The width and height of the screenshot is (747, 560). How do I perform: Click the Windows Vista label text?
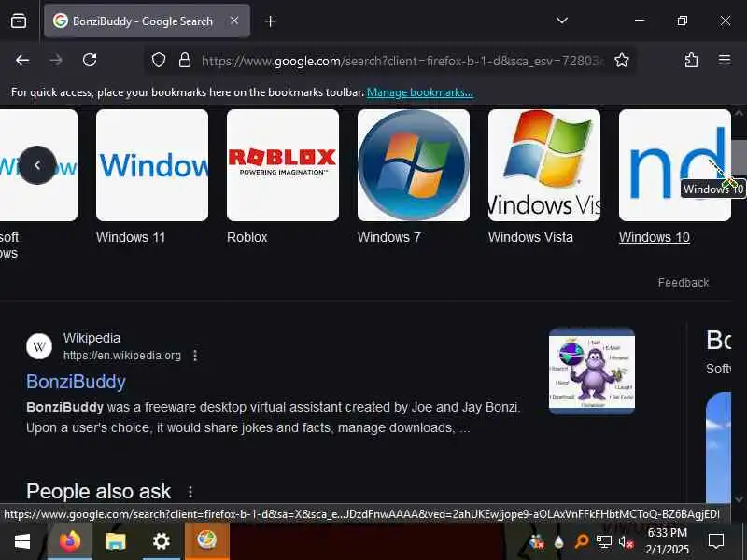point(530,237)
